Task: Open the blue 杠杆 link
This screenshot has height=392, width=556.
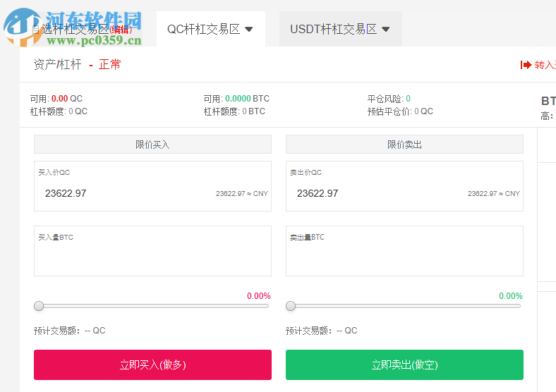Action: [x=71, y=65]
